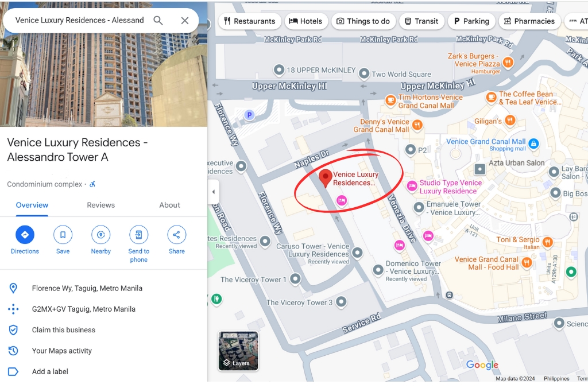Filter map by Restaurants
The image size is (588, 392).
point(249,21)
